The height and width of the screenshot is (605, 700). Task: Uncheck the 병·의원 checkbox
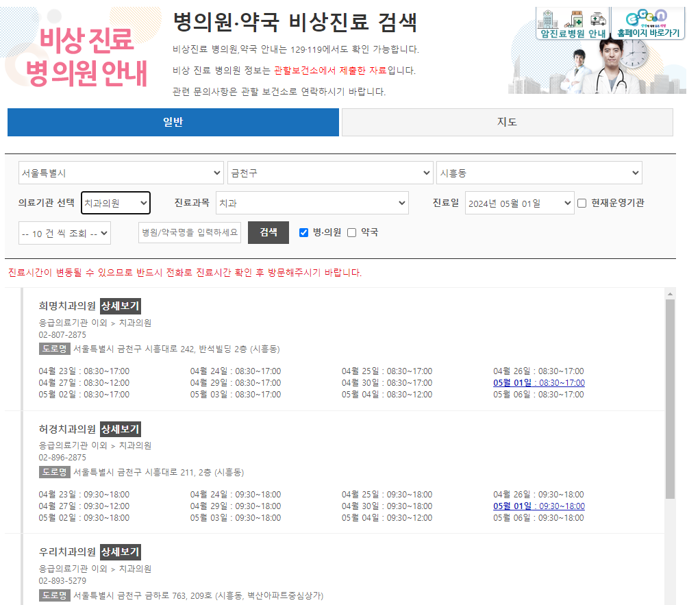pos(303,233)
